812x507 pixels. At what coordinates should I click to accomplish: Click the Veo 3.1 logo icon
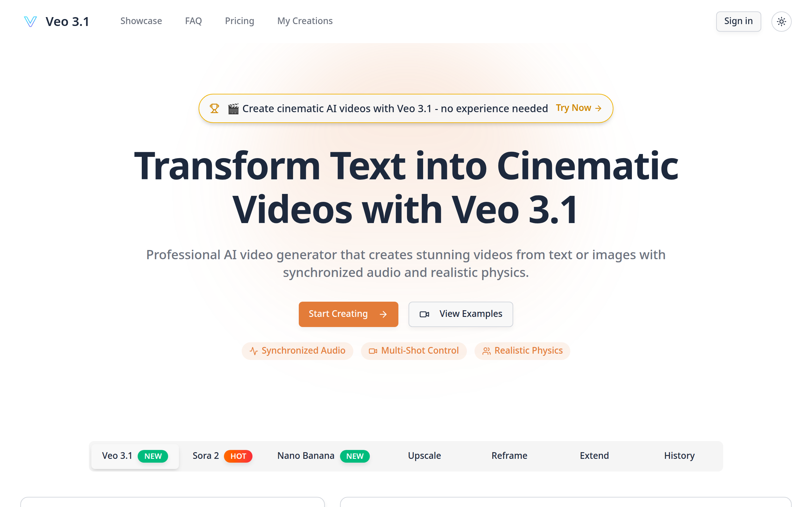tap(30, 21)
